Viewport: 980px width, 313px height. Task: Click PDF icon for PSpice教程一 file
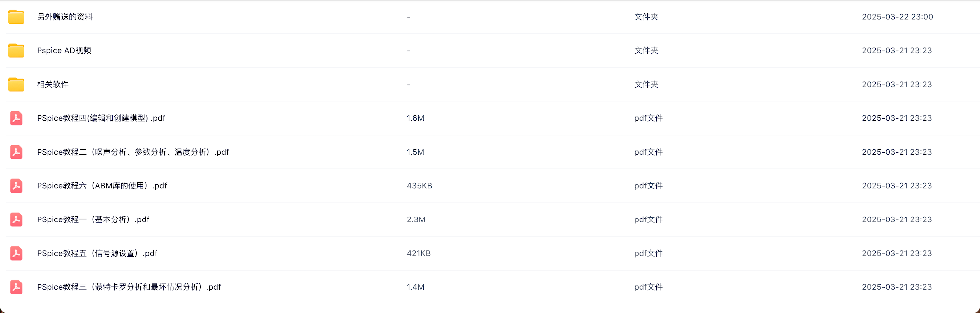point(16,219)
